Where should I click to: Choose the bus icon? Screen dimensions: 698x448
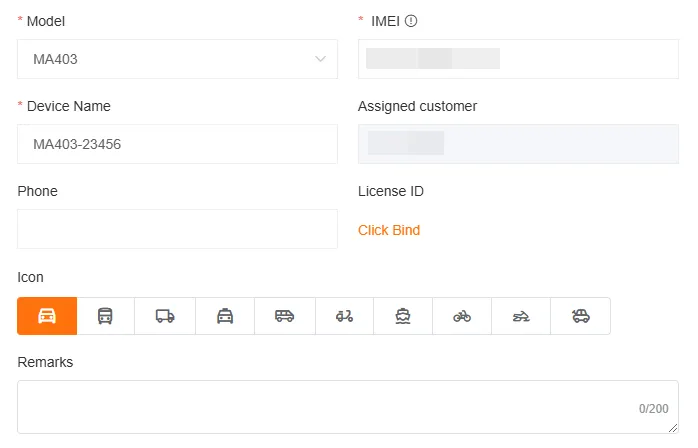(x=105, y=316)
